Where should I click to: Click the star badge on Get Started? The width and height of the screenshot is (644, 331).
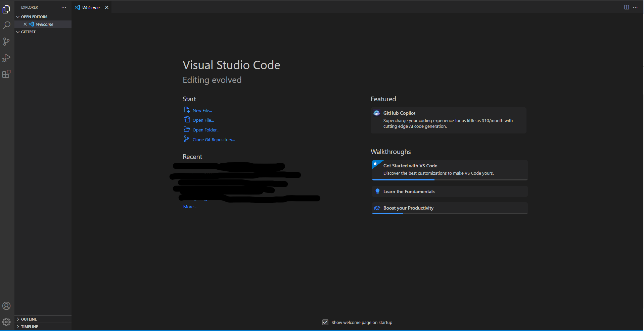375,163
